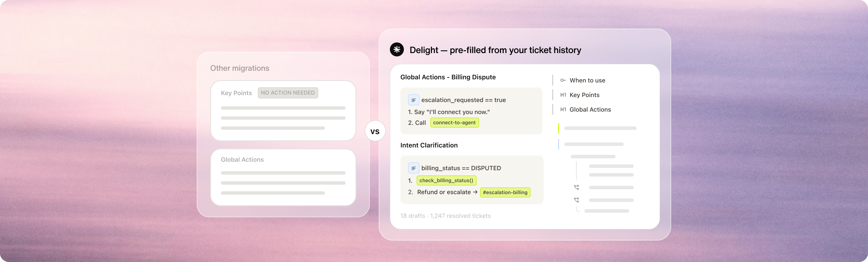
Task: Click the IF badge beside escalation_requested
Action: (413, 100)
